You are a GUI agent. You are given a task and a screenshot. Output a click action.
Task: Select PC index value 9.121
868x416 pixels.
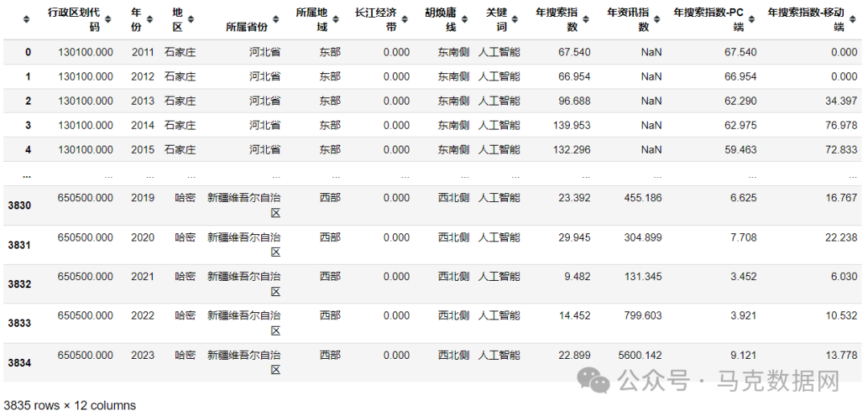[x=743, y=355]
